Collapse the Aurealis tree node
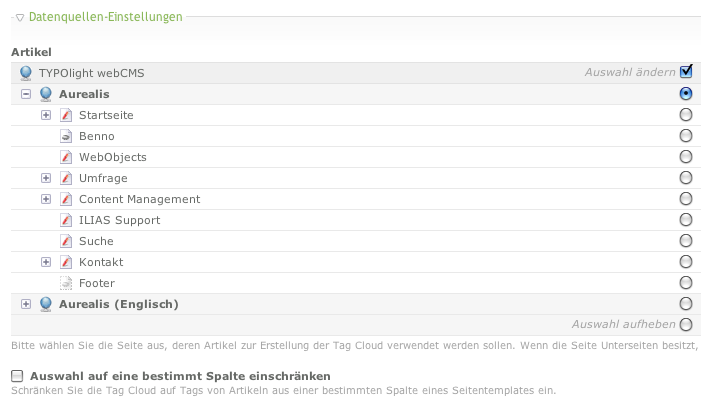Screen dimensions: 715x409 [x=26, y=94]
